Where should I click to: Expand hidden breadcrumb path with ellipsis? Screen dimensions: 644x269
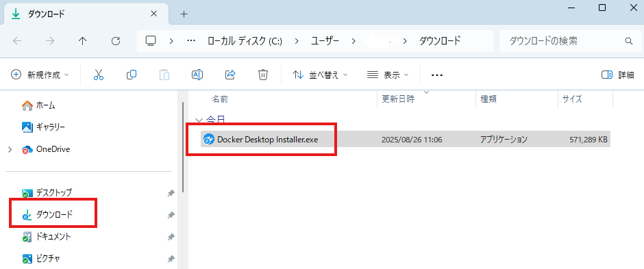pos(190,41)
